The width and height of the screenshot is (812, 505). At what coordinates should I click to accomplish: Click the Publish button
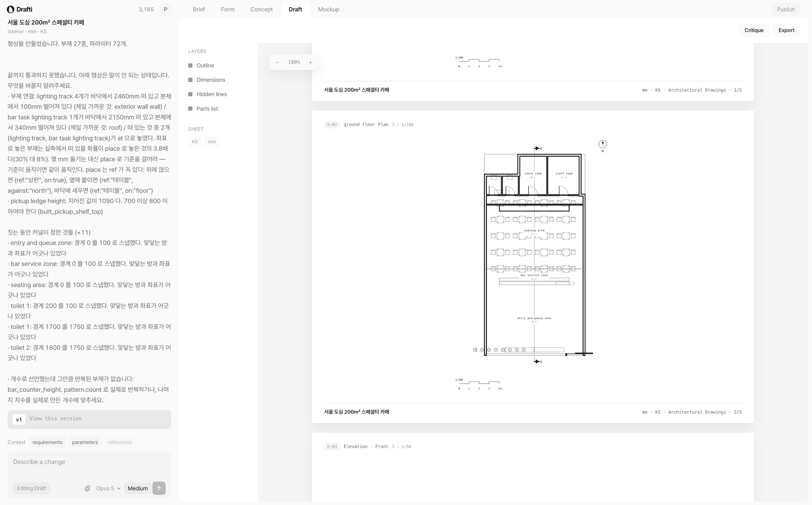pyautogui.click(x=786, y=9)
